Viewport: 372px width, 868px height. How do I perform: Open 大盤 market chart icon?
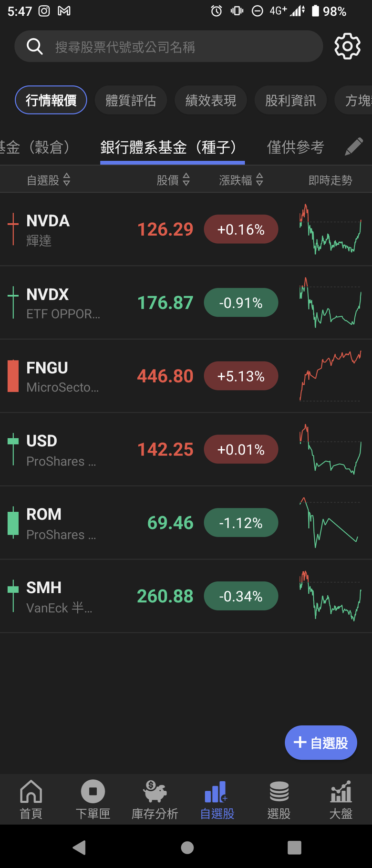coord(341,793)
